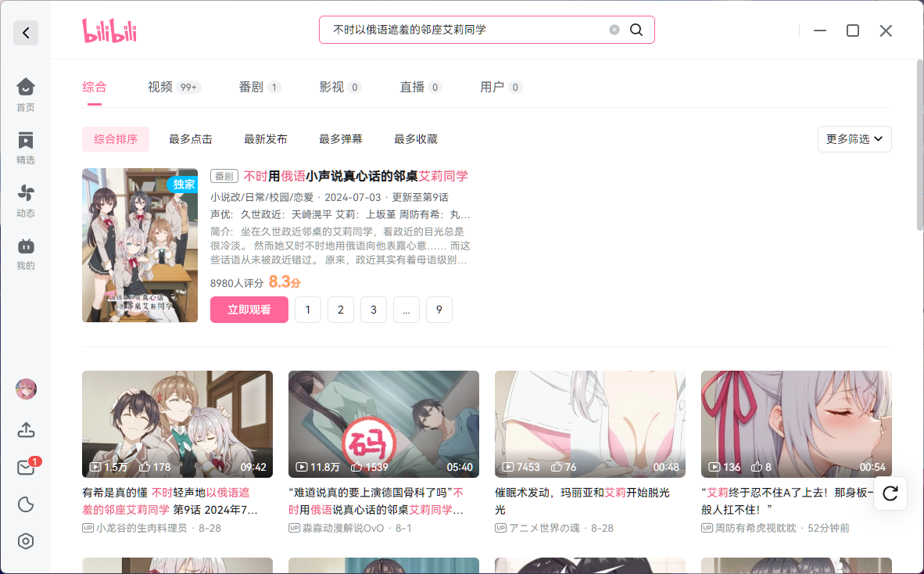Sort by 最新发布
This screenshot has height=574, width=924.
point(265,139)
